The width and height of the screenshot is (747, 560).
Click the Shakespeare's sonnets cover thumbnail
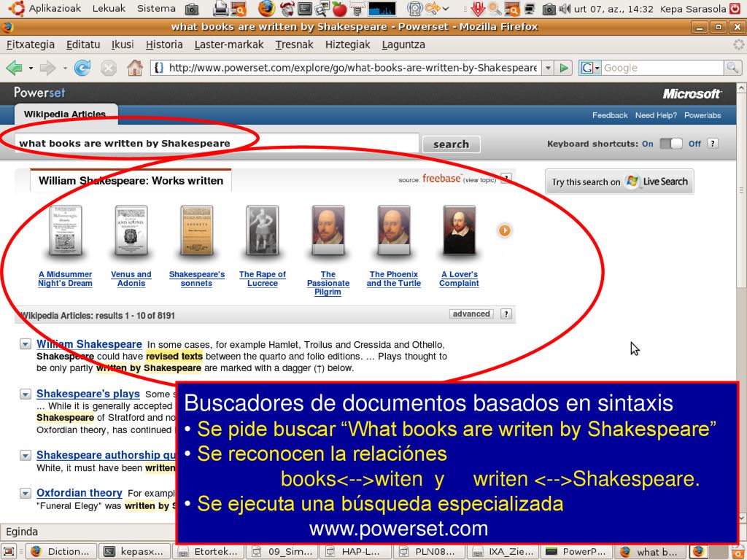click(197, 231)
